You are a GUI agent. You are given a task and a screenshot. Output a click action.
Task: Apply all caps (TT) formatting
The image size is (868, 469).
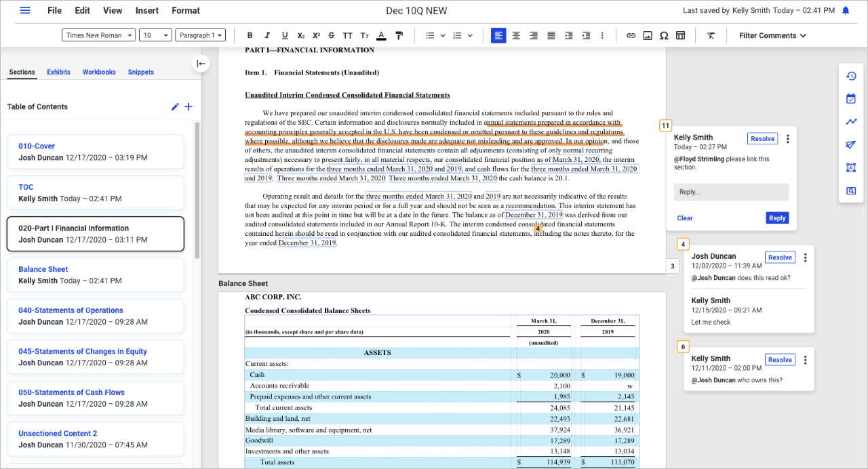[x=348, y=35]
